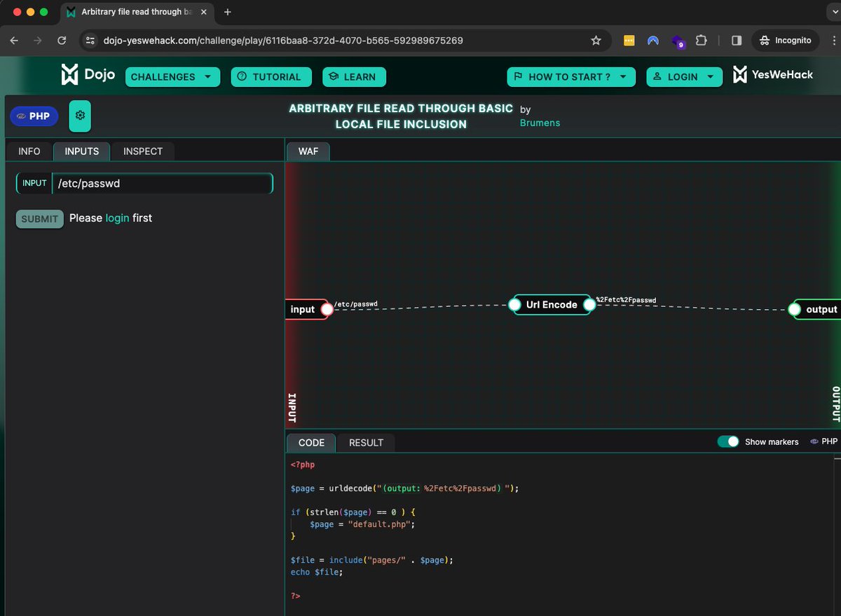
Task: Open the challenge settings gear icon
Action: (x=79, y=115)
